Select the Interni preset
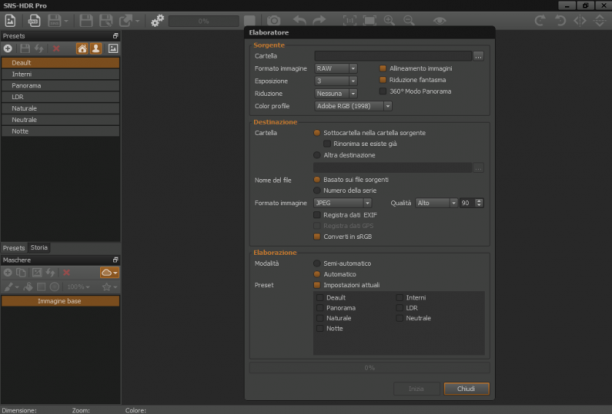612x414 pixels. point(60,74)
